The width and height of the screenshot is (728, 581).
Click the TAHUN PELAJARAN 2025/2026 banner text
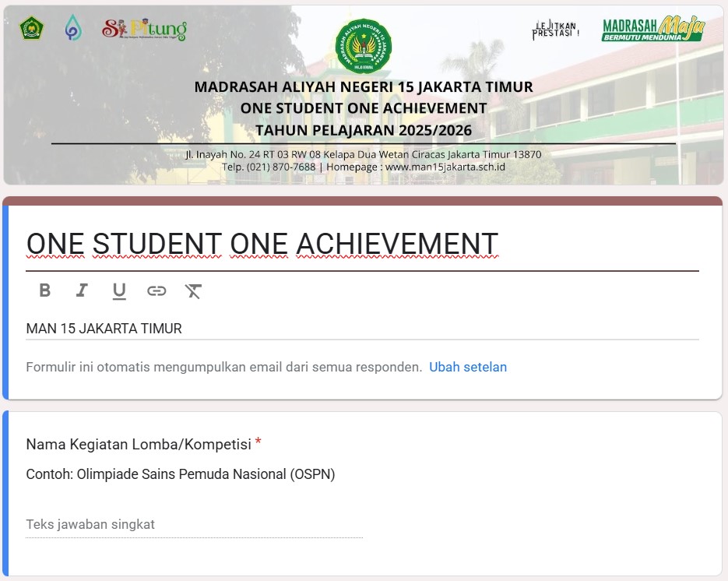(364, 129)
